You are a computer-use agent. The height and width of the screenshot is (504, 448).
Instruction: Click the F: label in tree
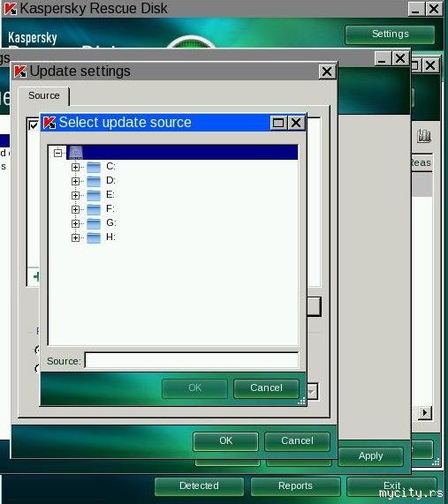pyautogui.click(x=110, y=208)
